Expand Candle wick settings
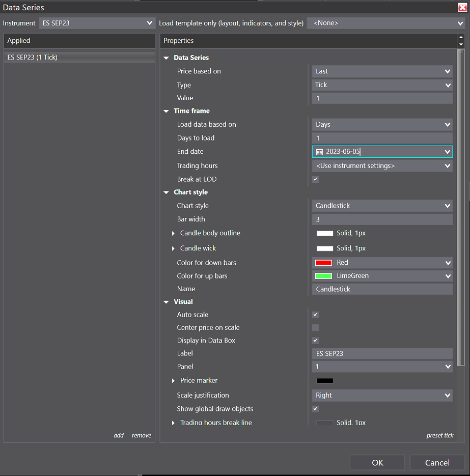Screen dimensions: 470x476 point(173,248)
